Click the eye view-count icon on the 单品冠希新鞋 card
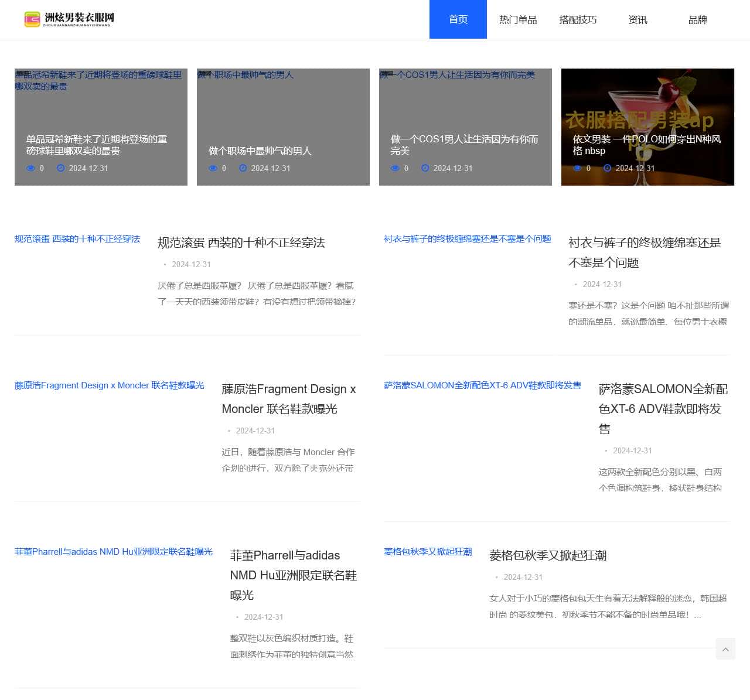The image size is (750, 700). [x=30, y=168]
